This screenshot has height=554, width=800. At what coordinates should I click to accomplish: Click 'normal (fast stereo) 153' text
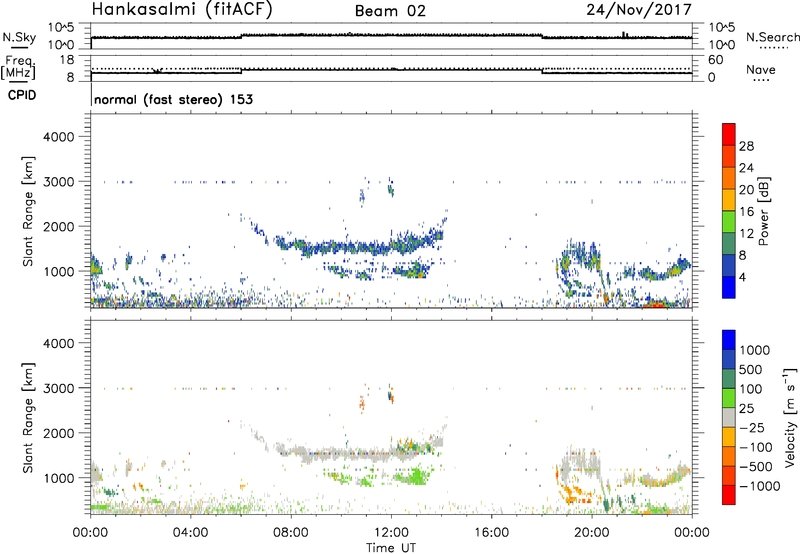click(173, 99)
